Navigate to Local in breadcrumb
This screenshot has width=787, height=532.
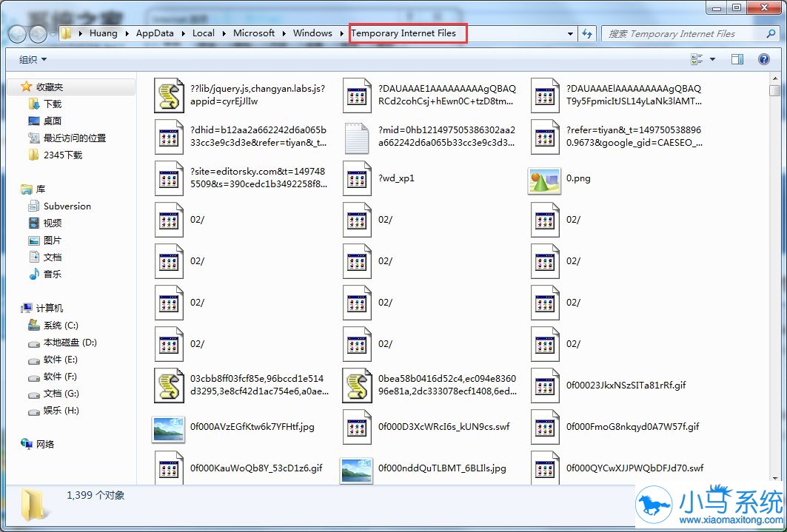click(x=204, y=33)
